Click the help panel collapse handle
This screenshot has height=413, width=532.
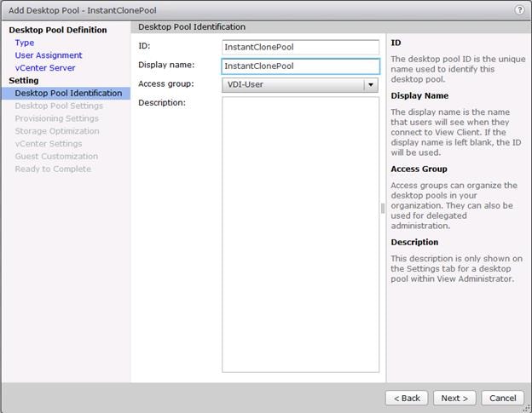(x=383, y=208)
